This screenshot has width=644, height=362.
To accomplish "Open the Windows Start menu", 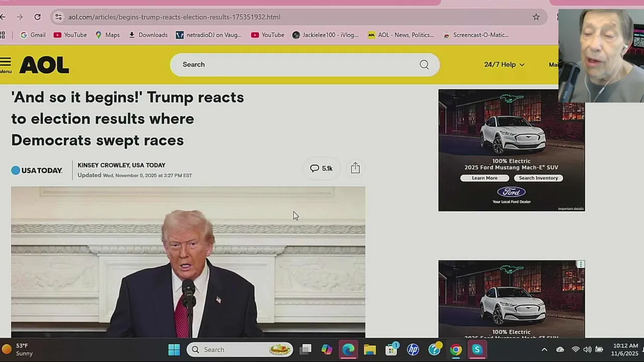I will 174,349.
